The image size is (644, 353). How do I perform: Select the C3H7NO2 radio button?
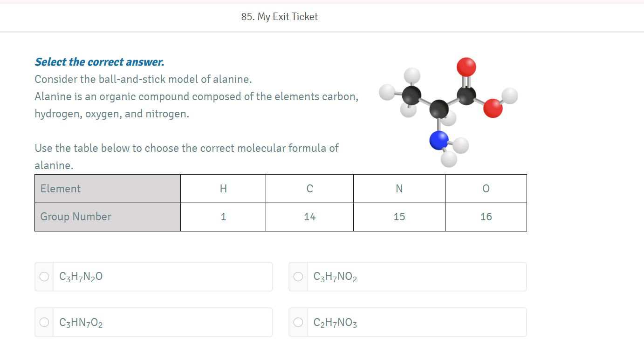coord(298,277)
